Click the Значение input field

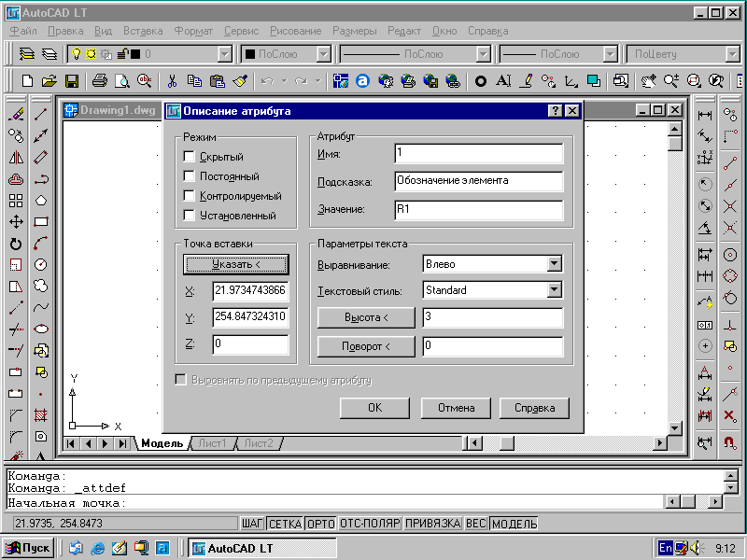(x=479, y=209)
